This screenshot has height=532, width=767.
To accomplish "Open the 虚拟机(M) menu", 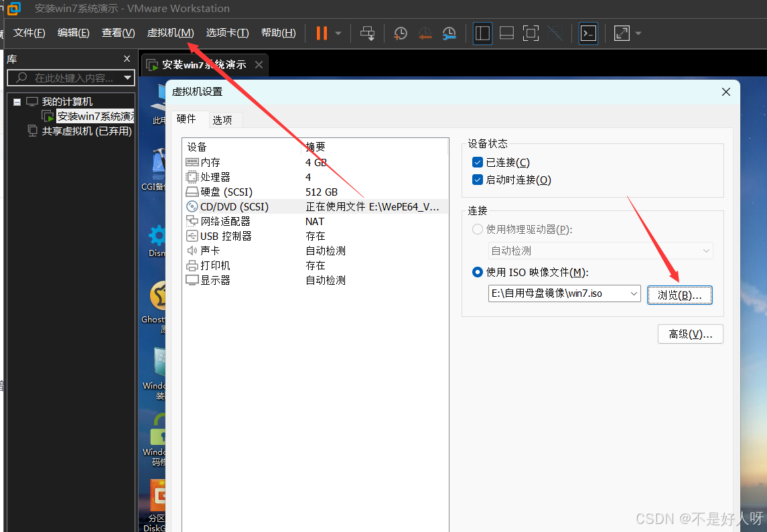I will tap(170, 33).
